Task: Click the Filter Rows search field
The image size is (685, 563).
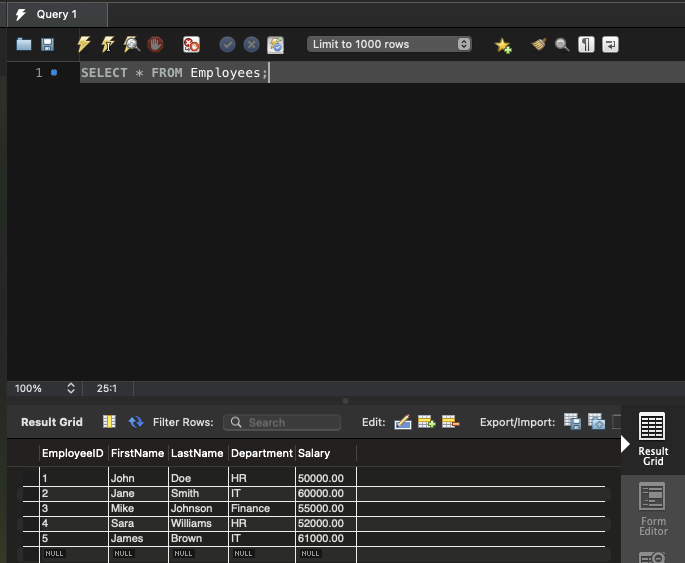Action: point(282,422)
